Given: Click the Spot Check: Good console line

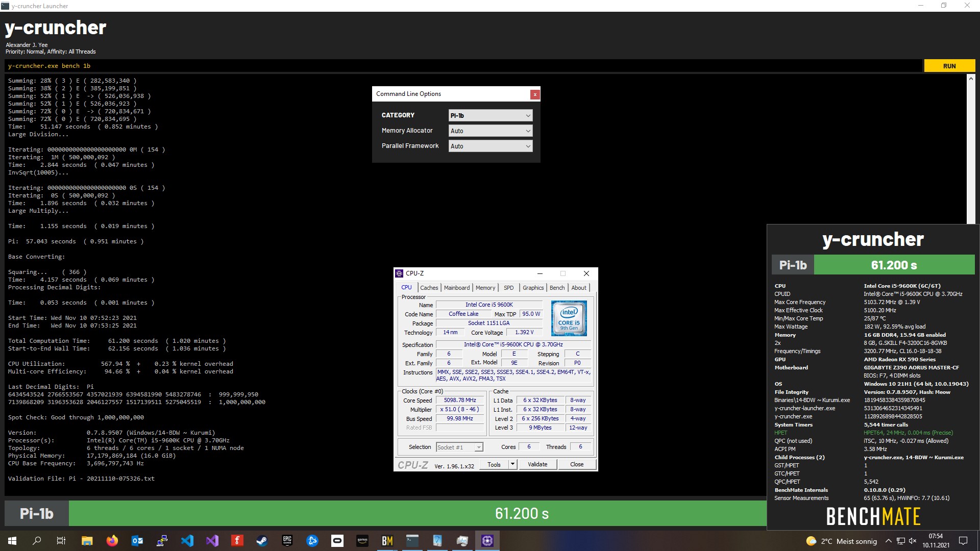Looking at the screenshot, I should pyautogui.click(x=76, y=417).
